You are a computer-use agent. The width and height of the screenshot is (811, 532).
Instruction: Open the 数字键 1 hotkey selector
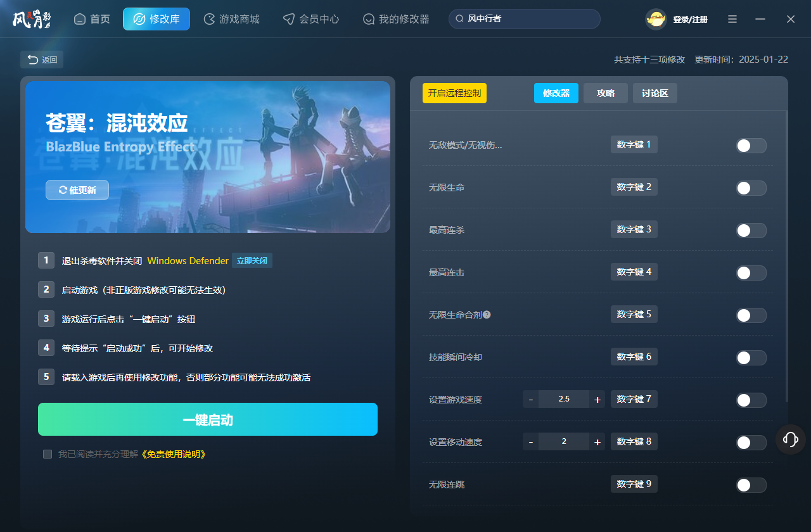pyautogui.click(x=634, y=144)
